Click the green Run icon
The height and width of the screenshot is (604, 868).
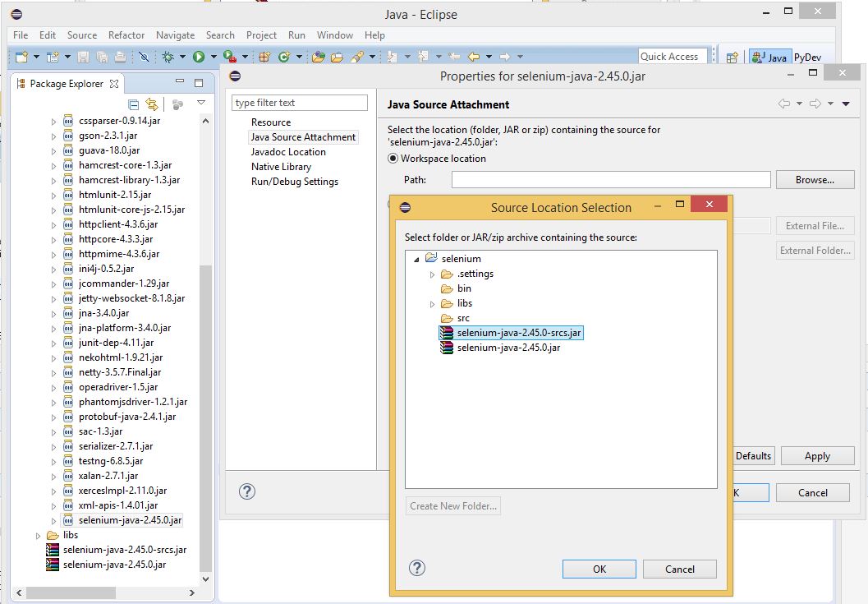pyautogui.click(x=199, y=57)
